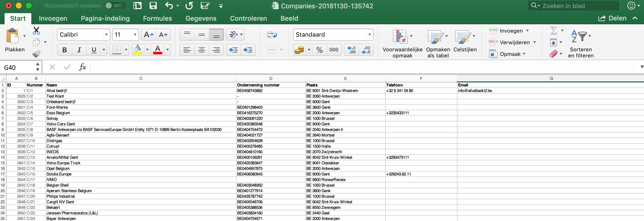This screenshot has width=644, height=221.
Task: Click the Cut scissors icon
Action: pyautogui.click(x=36, y=31)
